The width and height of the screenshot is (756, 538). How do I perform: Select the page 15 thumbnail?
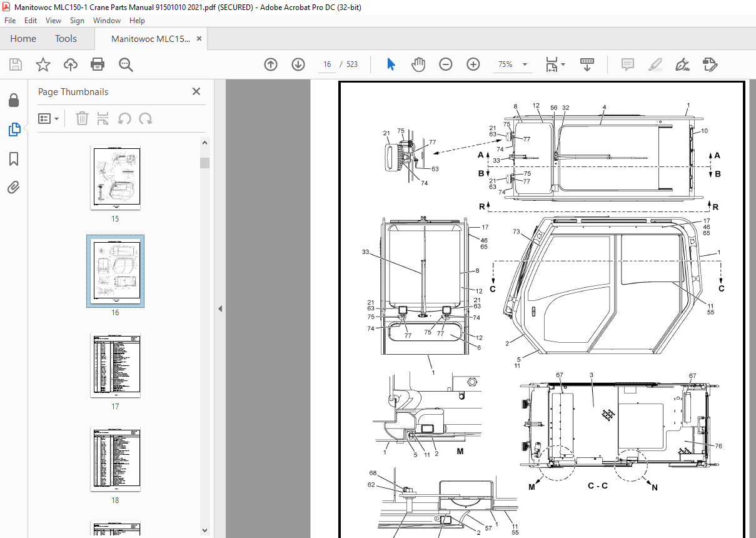coord(115,178)
